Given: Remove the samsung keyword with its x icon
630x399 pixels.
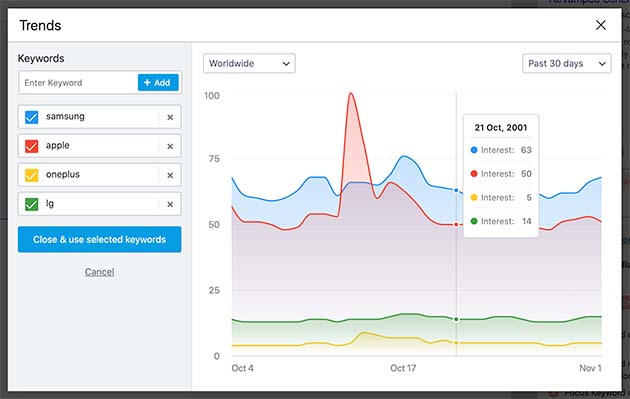Looking at the screenshot, I should [x=170, y=117].
